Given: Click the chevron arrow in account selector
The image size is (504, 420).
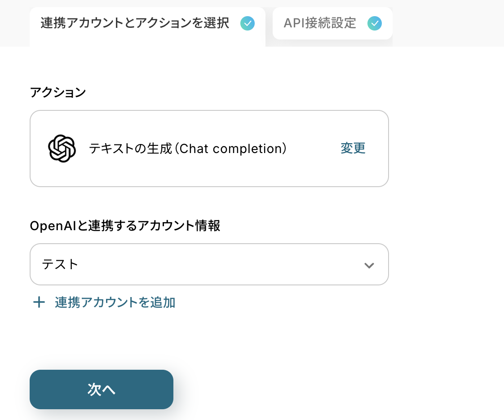Looking at the screenshot, I should [369, 265].
